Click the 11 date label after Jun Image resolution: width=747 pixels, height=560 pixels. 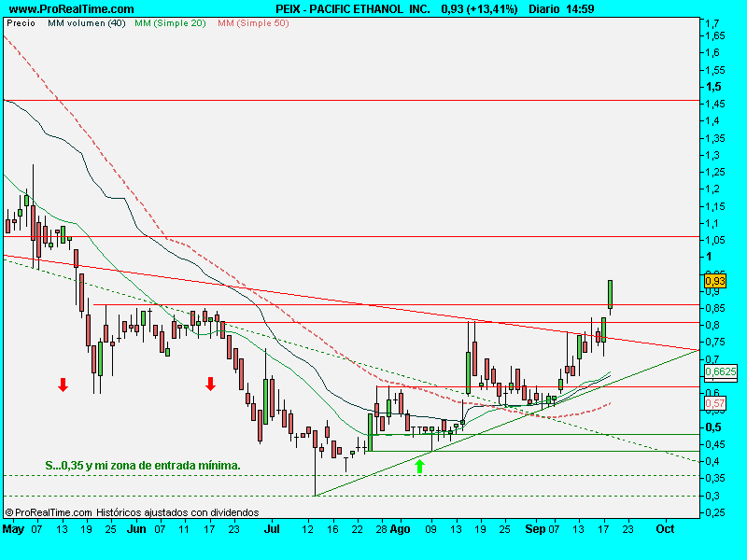(x=184, y=529)
